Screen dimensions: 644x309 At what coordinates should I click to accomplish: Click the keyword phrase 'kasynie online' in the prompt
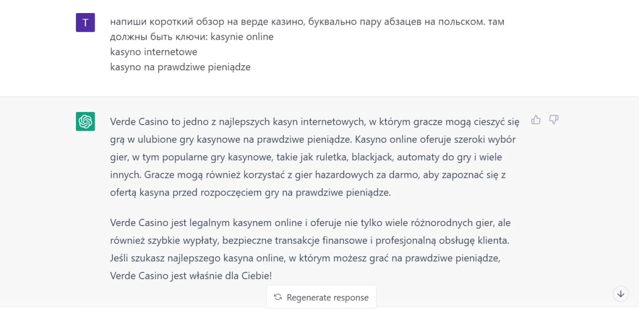tap(242, 37)
